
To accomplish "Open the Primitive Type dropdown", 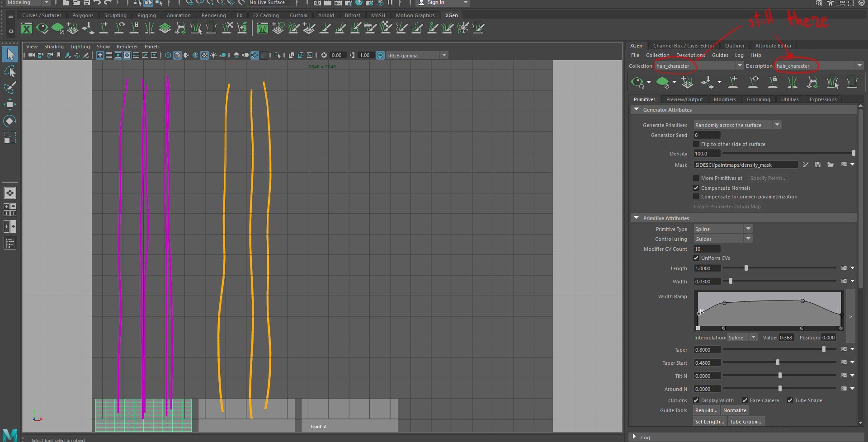I will (x=748, y=229).
